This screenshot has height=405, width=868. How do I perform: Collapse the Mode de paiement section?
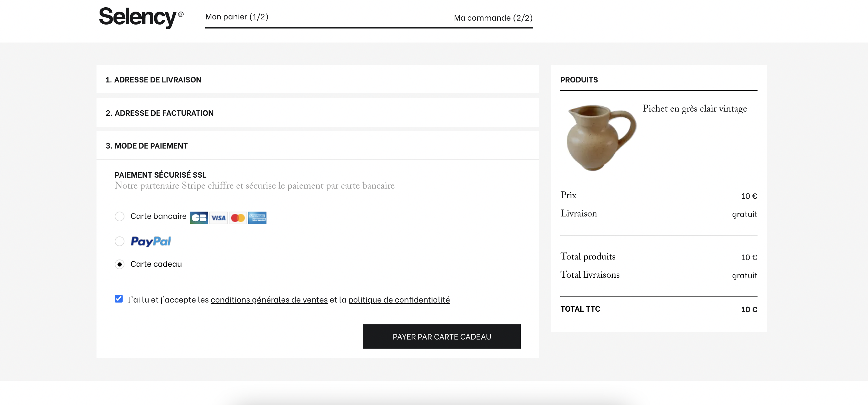point(317,146)
